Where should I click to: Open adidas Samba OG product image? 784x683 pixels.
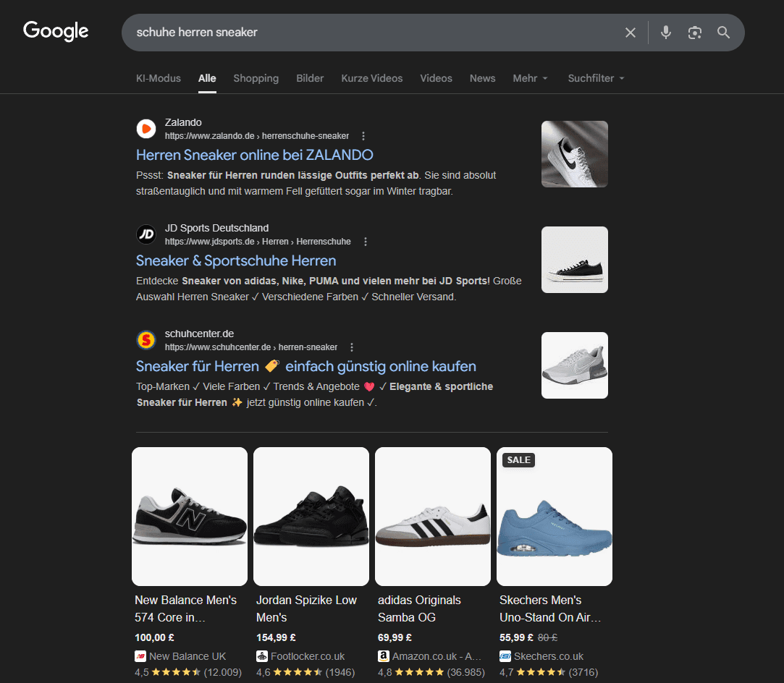pos(433,516)
